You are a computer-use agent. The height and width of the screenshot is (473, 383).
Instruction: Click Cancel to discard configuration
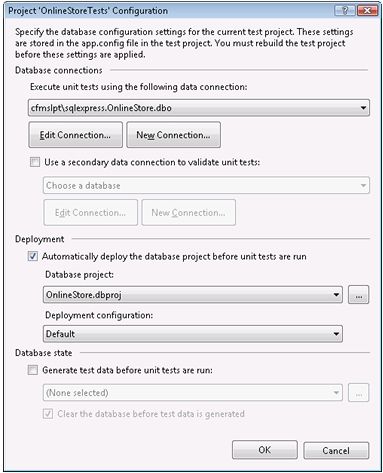coord(336,451)
